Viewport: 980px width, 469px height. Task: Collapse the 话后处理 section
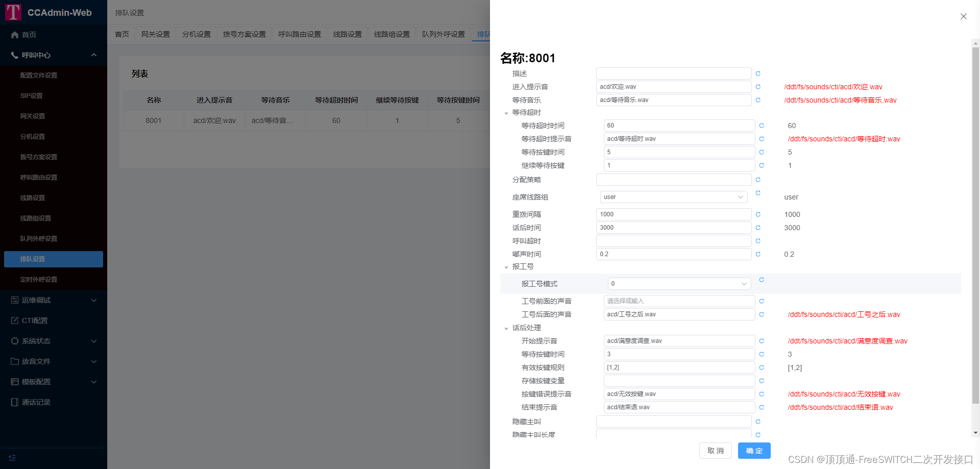pos(506,328)
